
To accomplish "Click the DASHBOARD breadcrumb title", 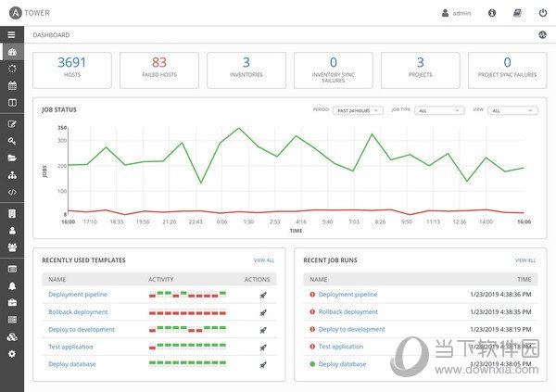I will [51, 35].
